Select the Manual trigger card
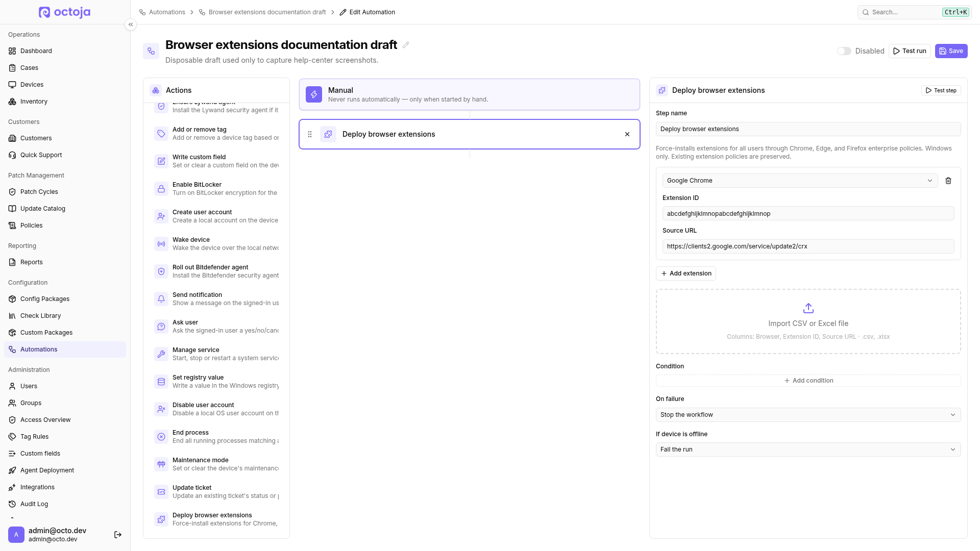Image resolution: width=980 pixels, height=551 pixels. click(x=469, y=94)
